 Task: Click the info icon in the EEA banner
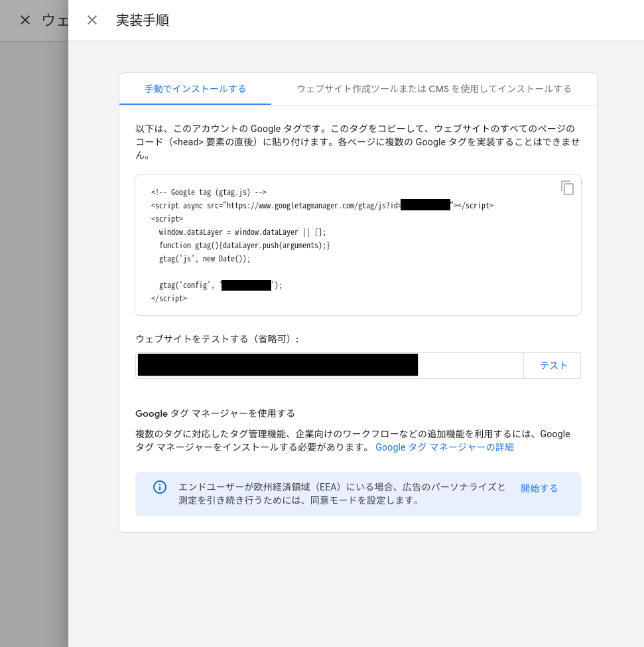[160, 487]
